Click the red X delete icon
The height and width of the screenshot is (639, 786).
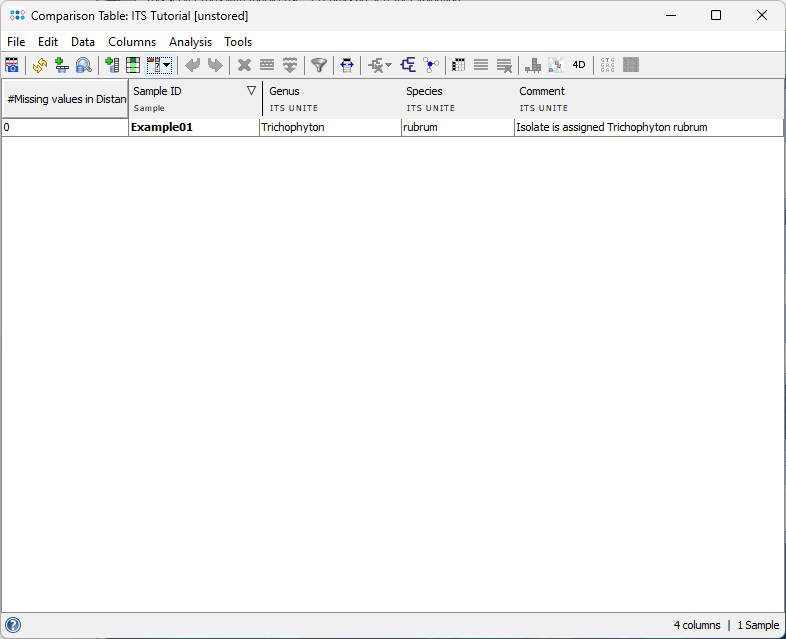click(x=244, y=65)
